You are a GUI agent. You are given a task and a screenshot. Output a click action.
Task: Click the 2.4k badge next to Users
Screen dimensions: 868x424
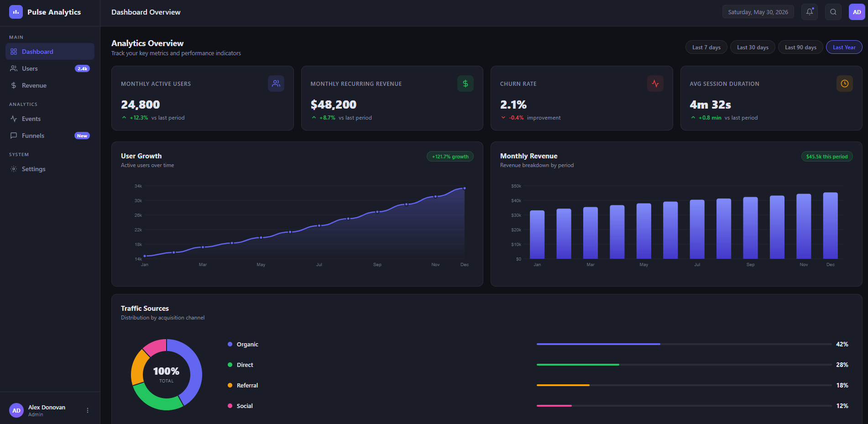pyautogui.click(x=82, y=68)
